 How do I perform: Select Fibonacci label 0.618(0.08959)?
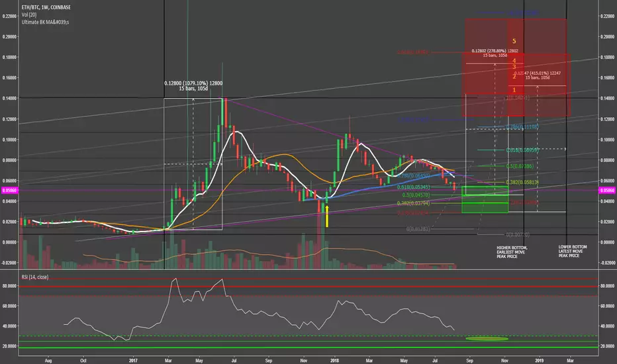pos(522,150)
